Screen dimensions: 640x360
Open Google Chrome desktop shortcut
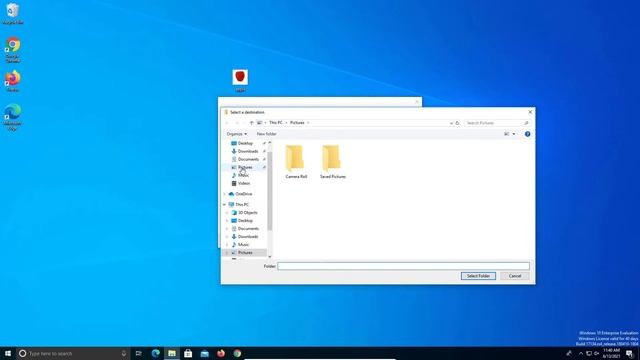tap(13, 50)
